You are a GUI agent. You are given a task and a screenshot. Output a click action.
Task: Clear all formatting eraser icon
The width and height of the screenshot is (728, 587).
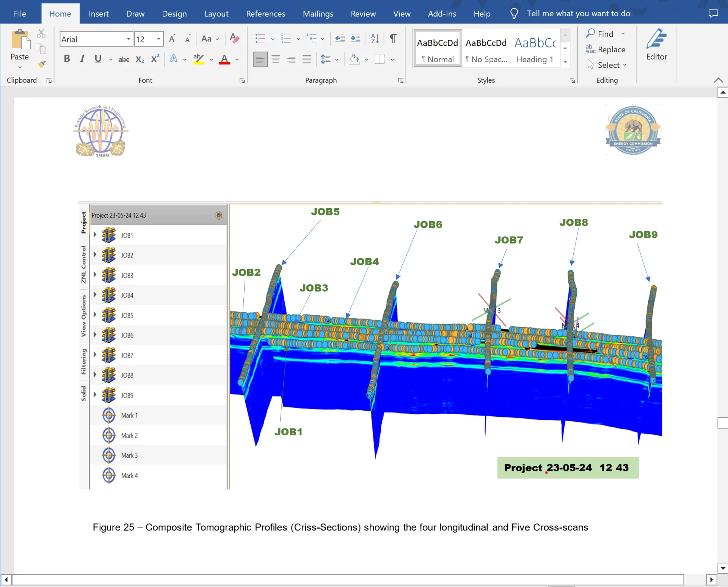pyautogui.click(x=234, y=39)
